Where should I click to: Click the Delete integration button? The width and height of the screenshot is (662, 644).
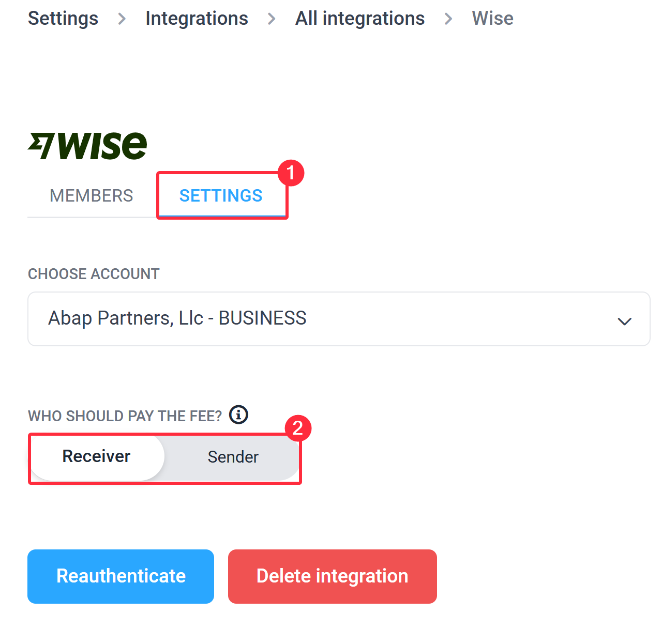click(x=333, y=576)
